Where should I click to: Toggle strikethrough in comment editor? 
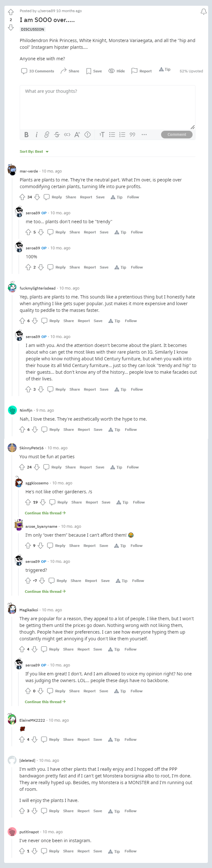(x=57, y=135)
